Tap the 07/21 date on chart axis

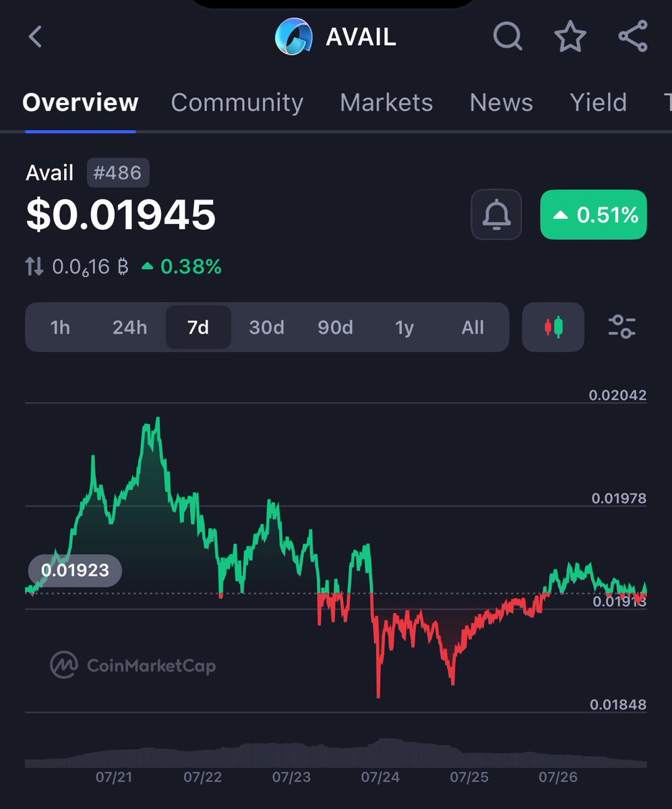coord(115,777)
